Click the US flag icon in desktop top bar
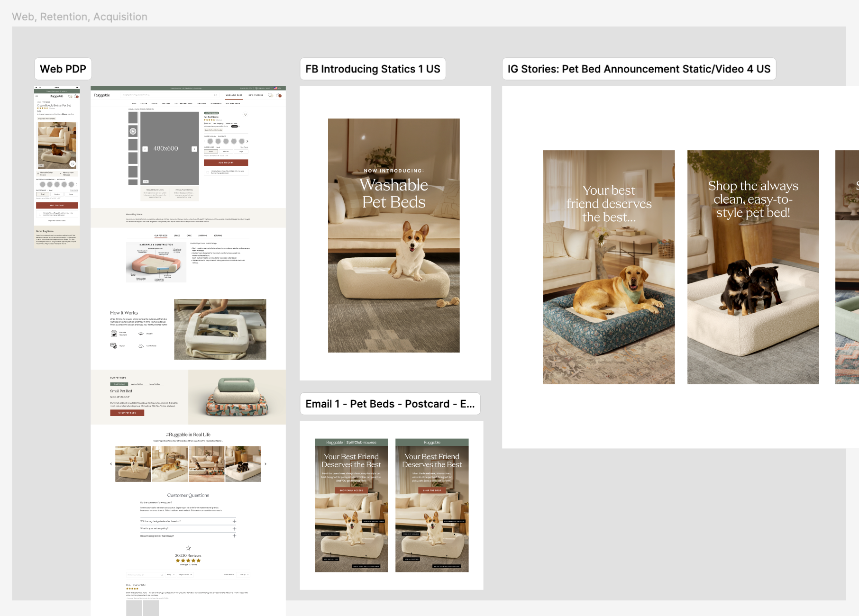Viewport: 859px width, 616px height. [275, 88]
